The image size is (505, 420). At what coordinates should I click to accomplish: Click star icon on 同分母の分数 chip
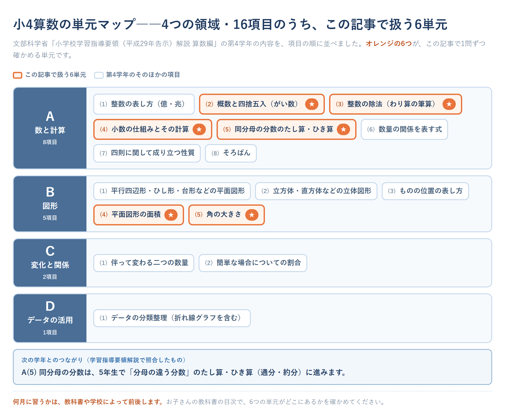click(343, 129)
